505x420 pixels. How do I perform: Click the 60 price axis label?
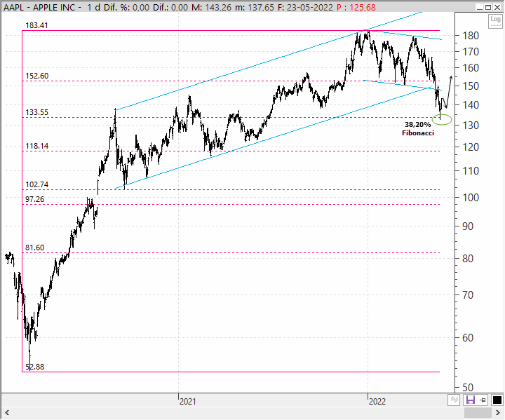point(468,338)
